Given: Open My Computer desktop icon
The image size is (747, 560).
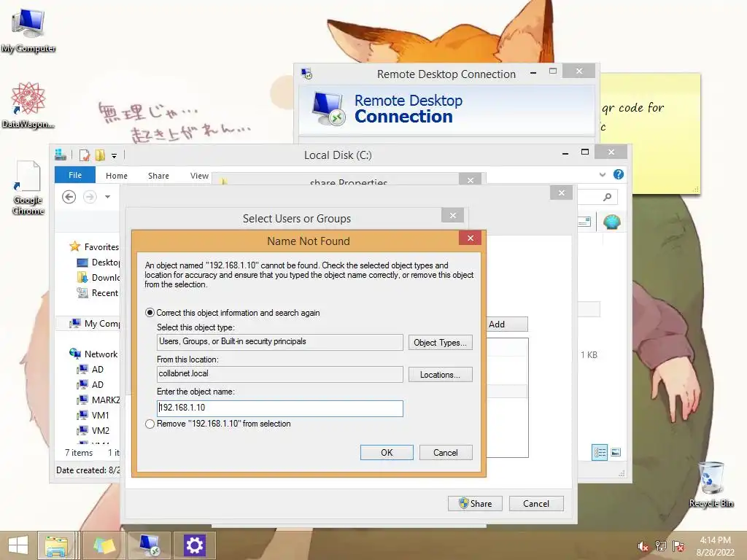Looking at the screenshot, I should click(x=28, y=31).
